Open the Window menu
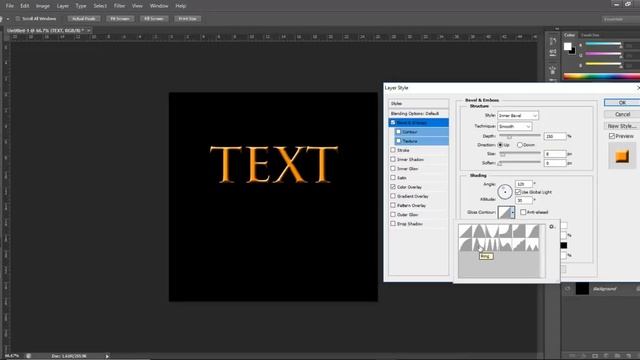The height and width of the screenshot is (360, 640). tap(159, 6)
